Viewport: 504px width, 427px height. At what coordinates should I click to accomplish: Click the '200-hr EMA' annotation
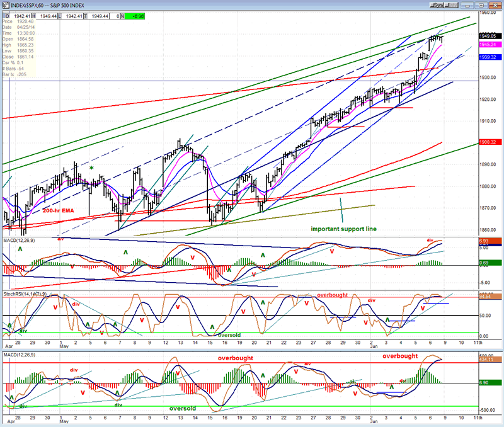pos(58,211)
